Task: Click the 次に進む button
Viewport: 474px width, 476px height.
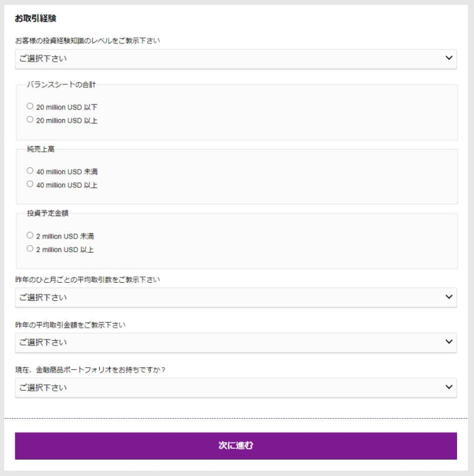Action: [235, 446]
